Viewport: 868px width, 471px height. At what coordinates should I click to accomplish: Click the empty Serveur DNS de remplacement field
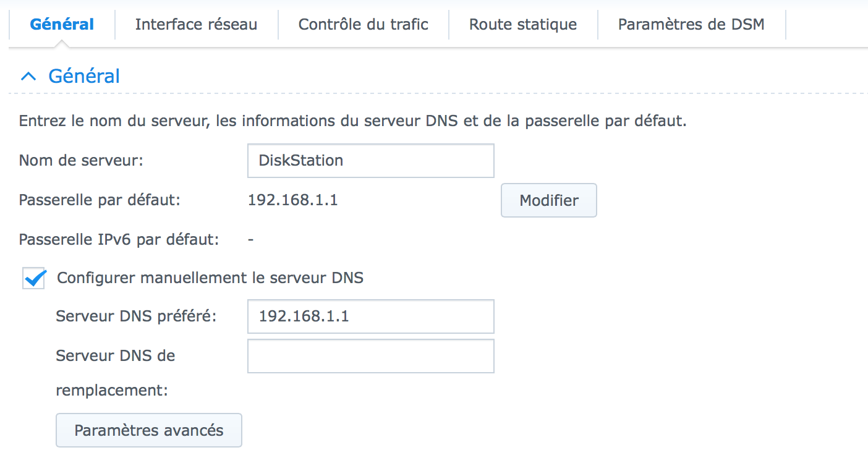tap(371, 356)
